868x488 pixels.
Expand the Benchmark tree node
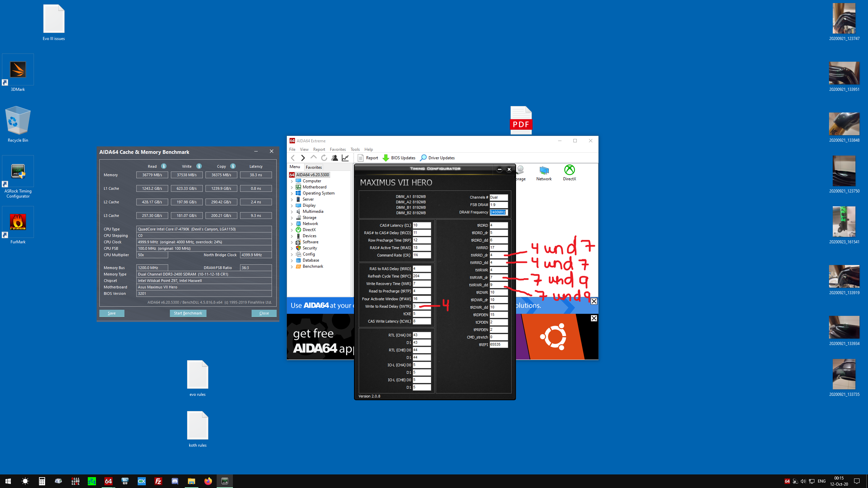coord(292,267)
